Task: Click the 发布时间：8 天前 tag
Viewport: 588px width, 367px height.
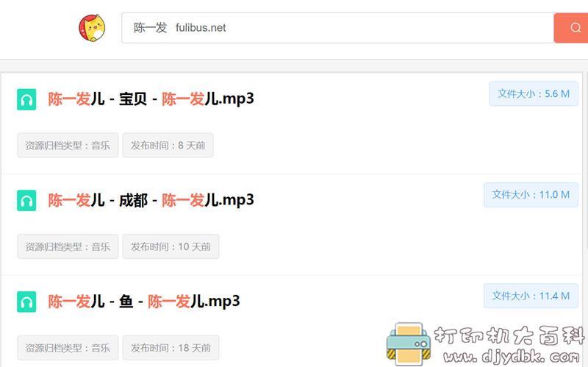Action: pyautogui.click(x=168, y=145)
